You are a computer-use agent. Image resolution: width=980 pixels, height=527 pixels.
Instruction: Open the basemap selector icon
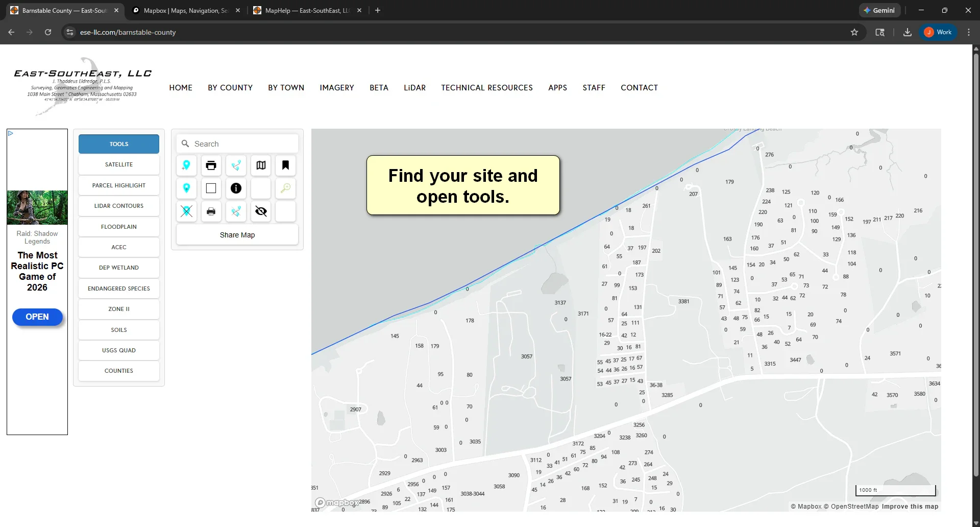tap(261, 165)
